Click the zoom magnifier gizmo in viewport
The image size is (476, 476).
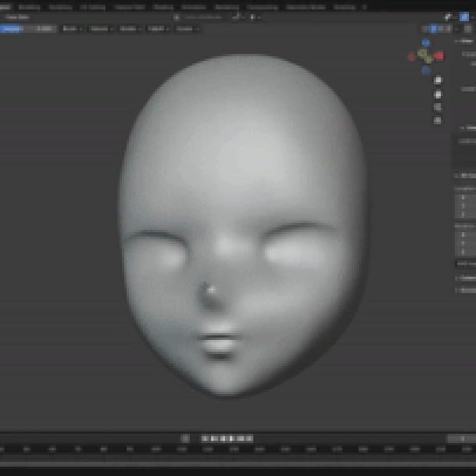point(438,81)
